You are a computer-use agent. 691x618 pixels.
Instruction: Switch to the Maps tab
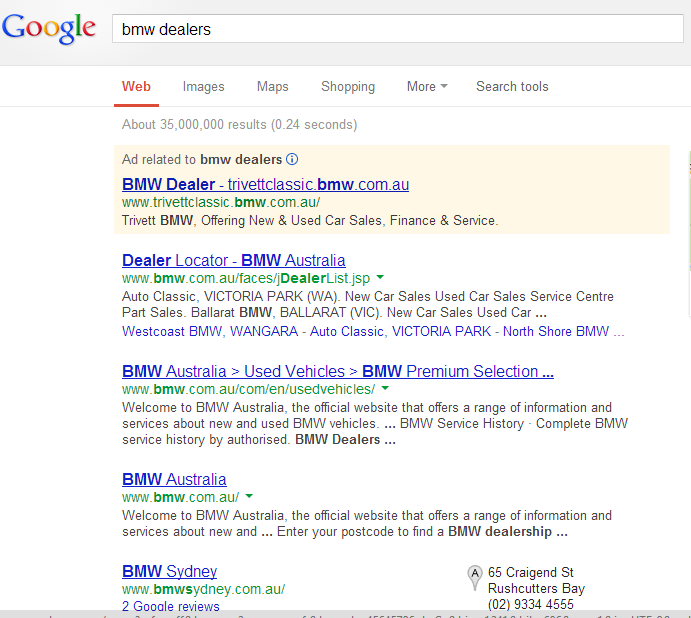[272, 86]
